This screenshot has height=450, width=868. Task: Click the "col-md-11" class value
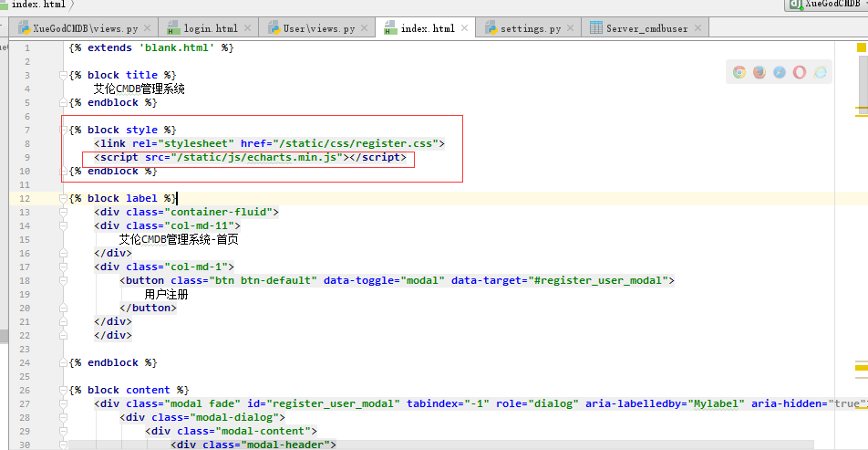200,226
